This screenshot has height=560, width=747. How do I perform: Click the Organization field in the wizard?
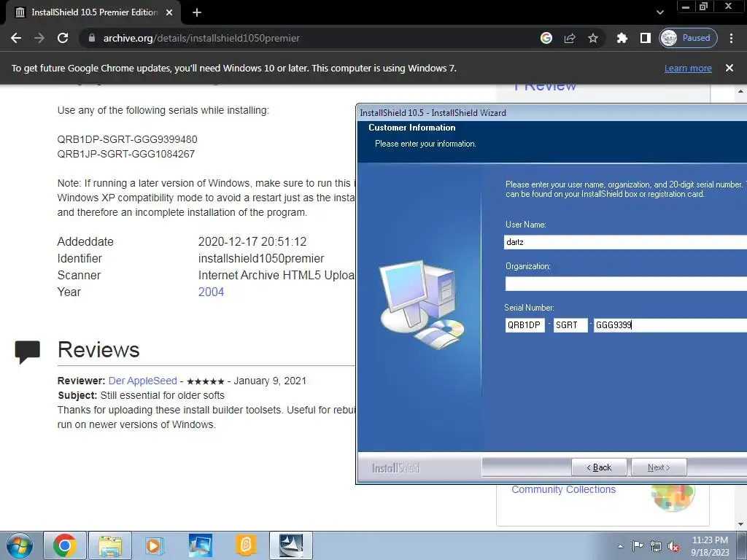pos(625,284)
